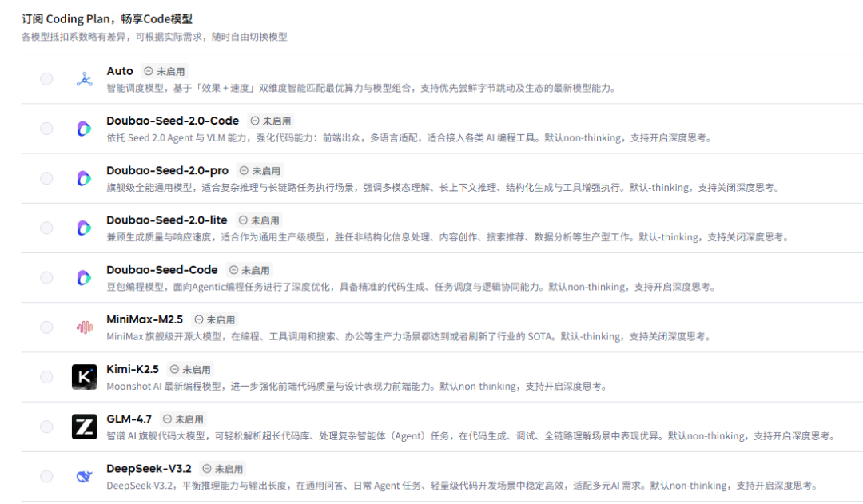The width and height of the screenshot is (863, 504).
Task: Click the Doubao-Seed-2.0-lite logo icon
Action: pos(84,228)
